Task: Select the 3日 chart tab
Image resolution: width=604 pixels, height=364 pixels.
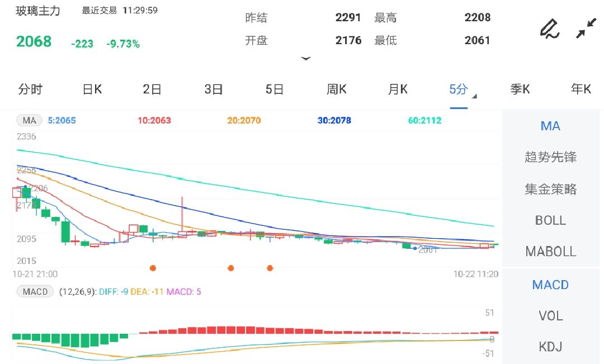Action: (214, 89)
